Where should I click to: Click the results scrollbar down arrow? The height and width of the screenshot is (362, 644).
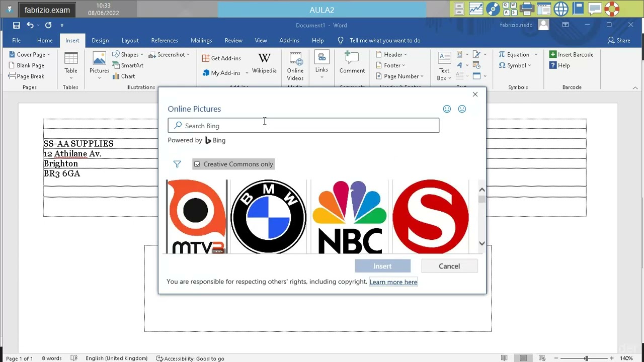[482, 243]
